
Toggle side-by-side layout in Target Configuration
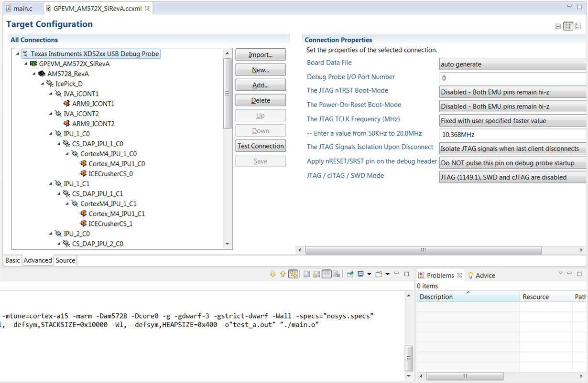pos(568,26)
